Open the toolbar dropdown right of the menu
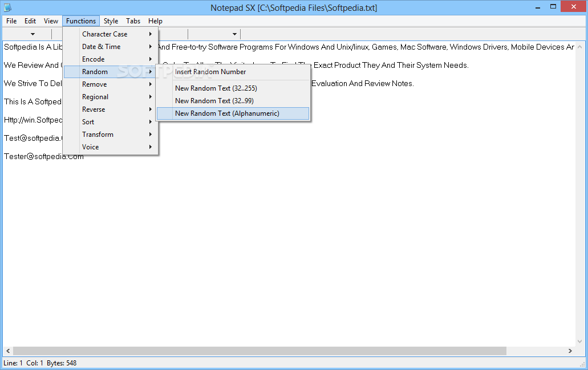This screenshot has width=588, height=370. point(234,34)
